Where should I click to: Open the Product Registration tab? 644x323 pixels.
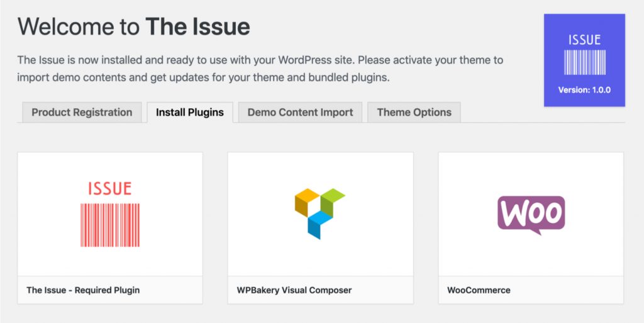[x=82, y=112]
